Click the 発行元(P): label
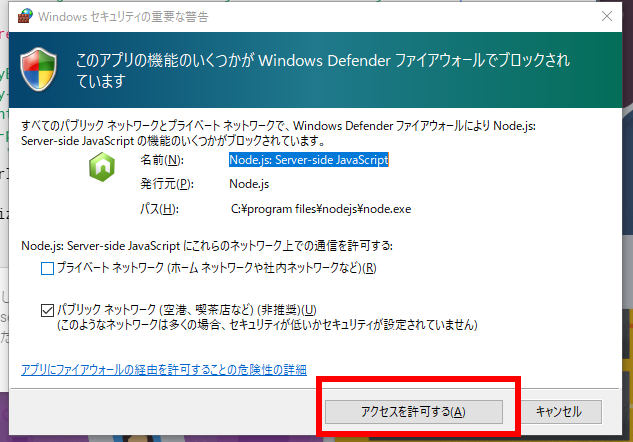Screen dimensions: 633x442 167,184
